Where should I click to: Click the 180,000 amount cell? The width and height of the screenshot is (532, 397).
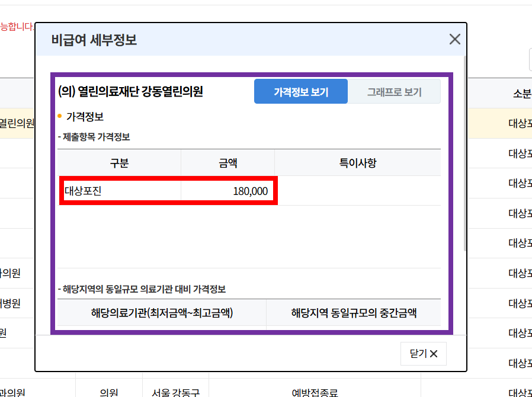pyautogui.click(x=227, y=191)
